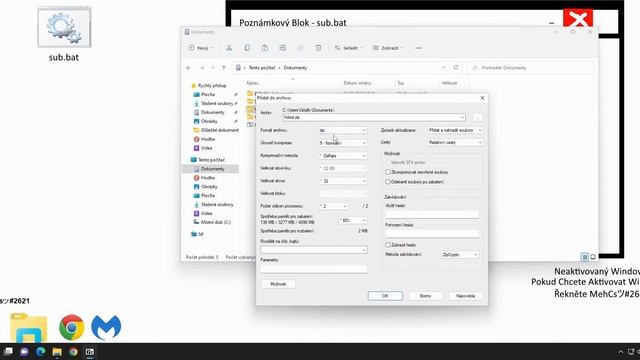This screenshot has width=640, height=360.
Task: Switch Explorer to details view icon
Action: (584, 257)
